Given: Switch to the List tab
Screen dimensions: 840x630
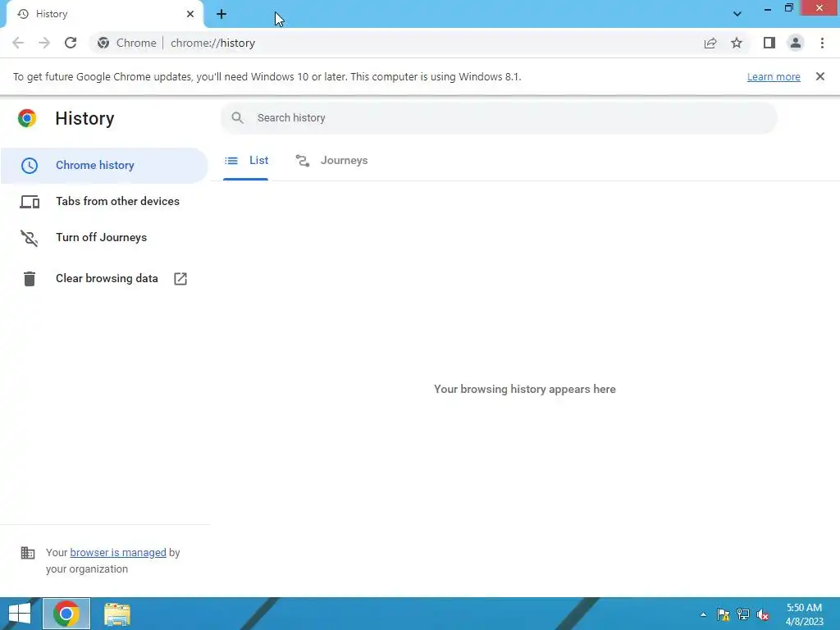Looking at the screenshot, I should [246, 161].
